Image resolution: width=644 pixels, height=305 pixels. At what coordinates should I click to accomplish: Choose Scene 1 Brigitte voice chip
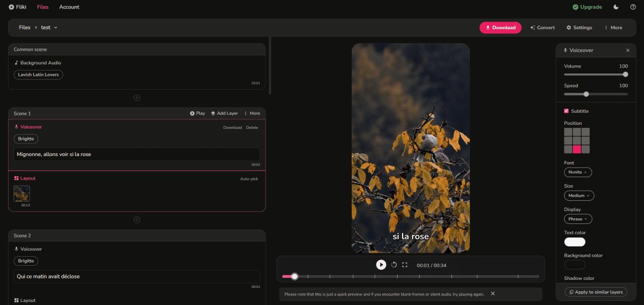(26, 139)
